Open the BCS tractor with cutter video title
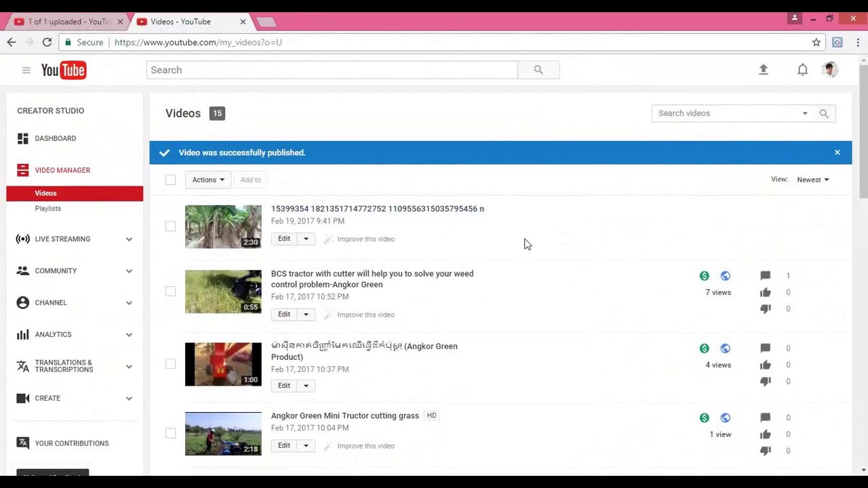This screenshot has height=488, width=868. [x=372, y=279]
